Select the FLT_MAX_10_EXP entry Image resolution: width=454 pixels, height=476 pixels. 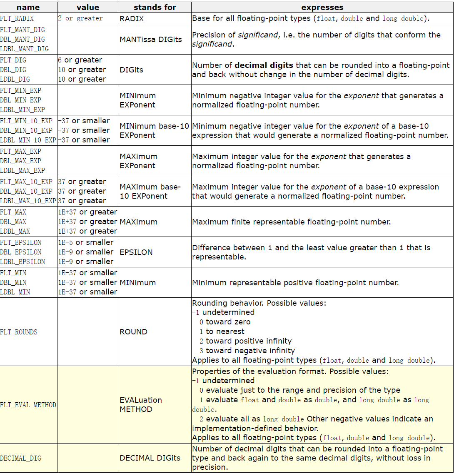point(26,182)
